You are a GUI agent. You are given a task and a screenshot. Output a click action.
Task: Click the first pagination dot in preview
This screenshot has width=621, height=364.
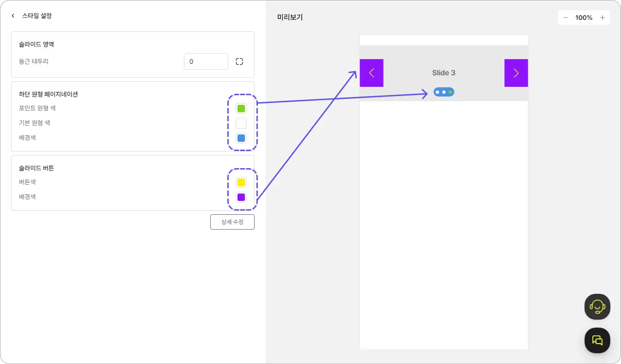point(438,92)
